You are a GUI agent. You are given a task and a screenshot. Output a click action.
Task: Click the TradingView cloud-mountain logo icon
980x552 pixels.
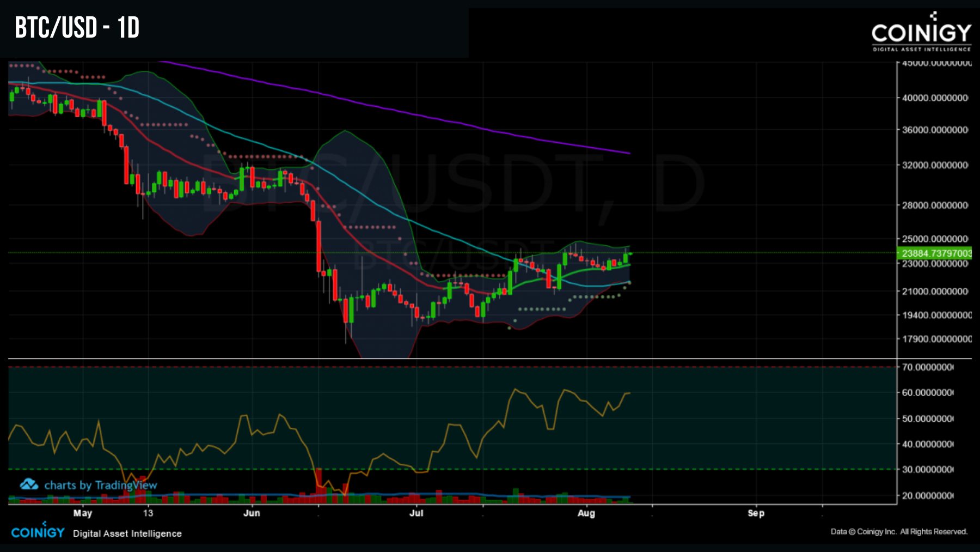tap(28, 485)
